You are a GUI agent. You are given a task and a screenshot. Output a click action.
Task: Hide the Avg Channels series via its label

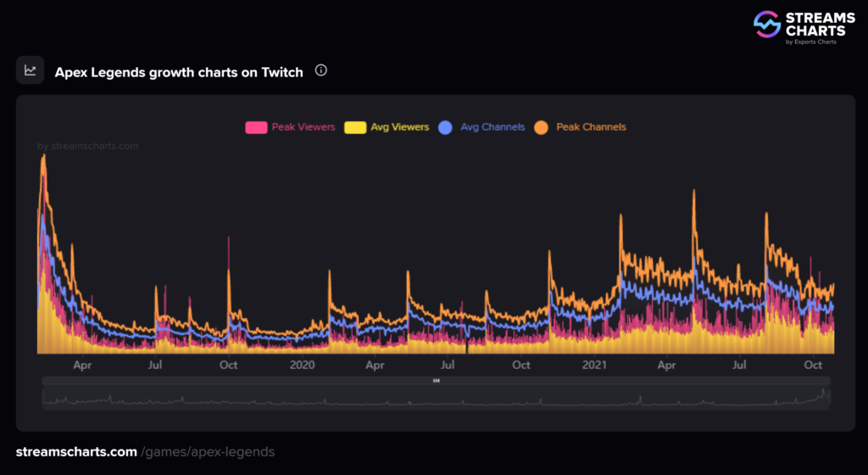[492, 127]
